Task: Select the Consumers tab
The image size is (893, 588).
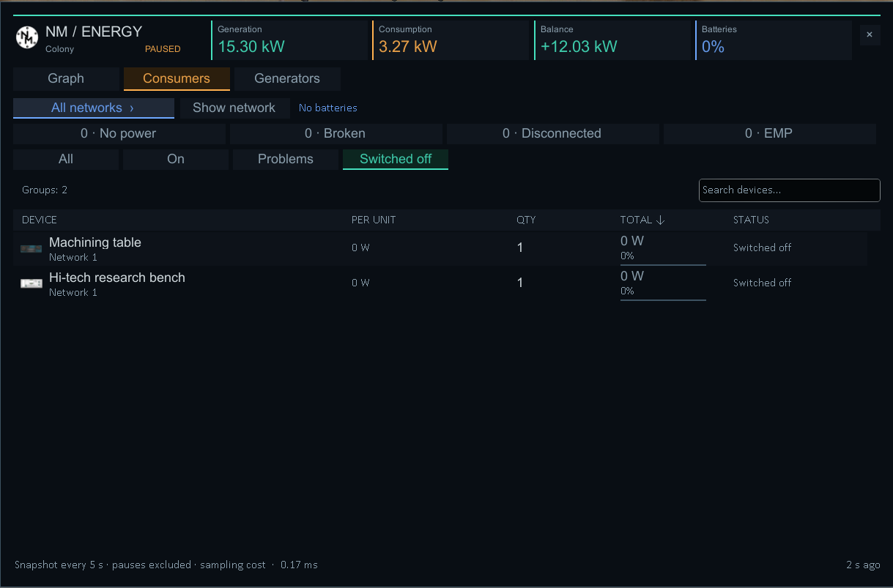Action: pyautogui.click(x=177, y=78)
